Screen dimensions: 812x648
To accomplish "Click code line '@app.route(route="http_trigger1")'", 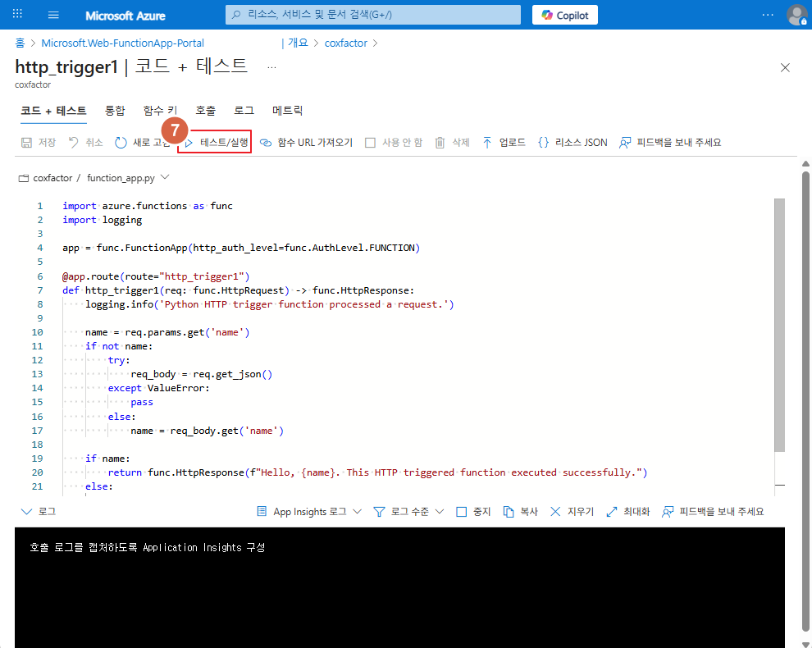I will pos(156,276).
